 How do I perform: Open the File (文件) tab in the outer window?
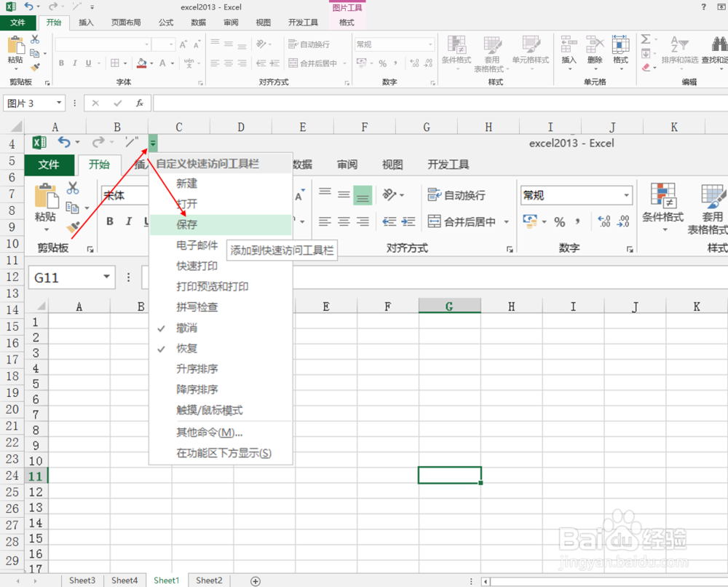click(x=17, y=23)
